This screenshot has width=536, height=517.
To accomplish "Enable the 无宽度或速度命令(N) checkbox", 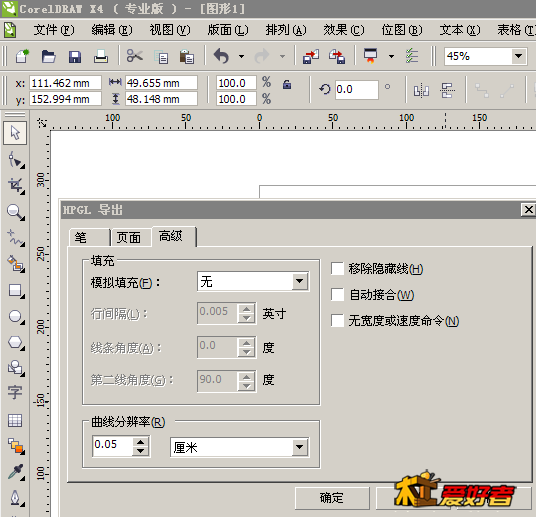I will coord(337,321).
